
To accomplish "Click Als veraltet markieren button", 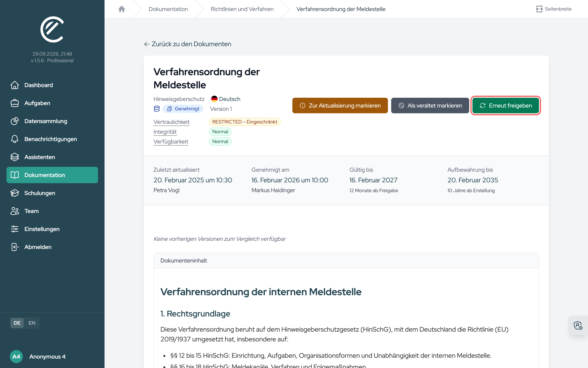I will [430, 105].
